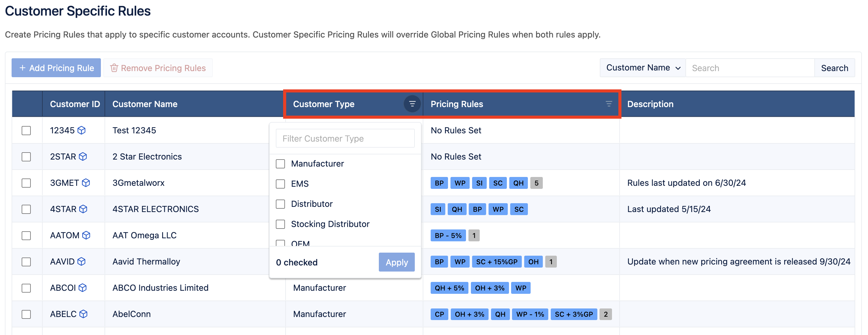Click the Customer ID column header
The image size is (868, 335).
(x=73, y=104)
